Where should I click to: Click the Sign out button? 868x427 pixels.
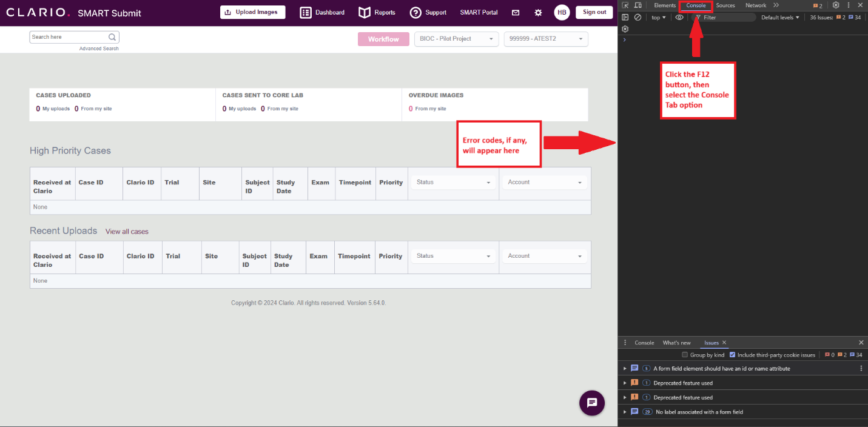594,12
